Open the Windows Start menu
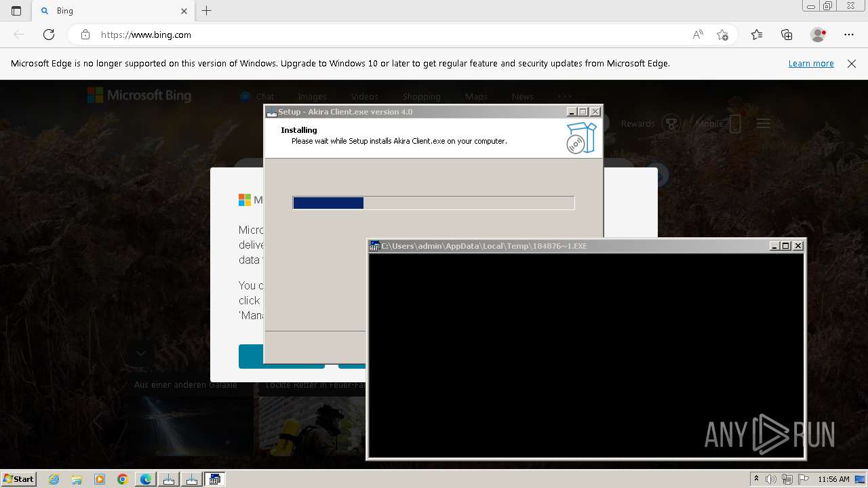 (18, 479)
